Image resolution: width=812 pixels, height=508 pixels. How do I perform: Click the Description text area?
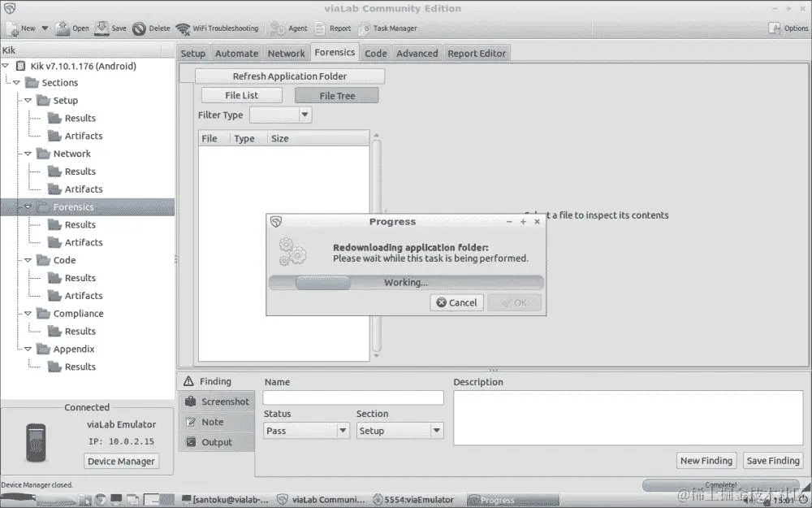click(x=628, y=418)
